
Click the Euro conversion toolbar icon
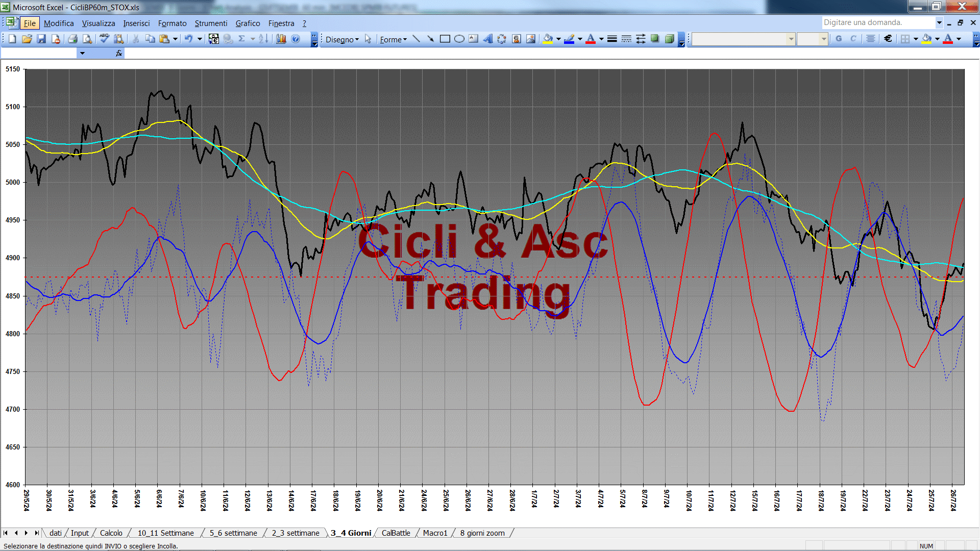214,39
